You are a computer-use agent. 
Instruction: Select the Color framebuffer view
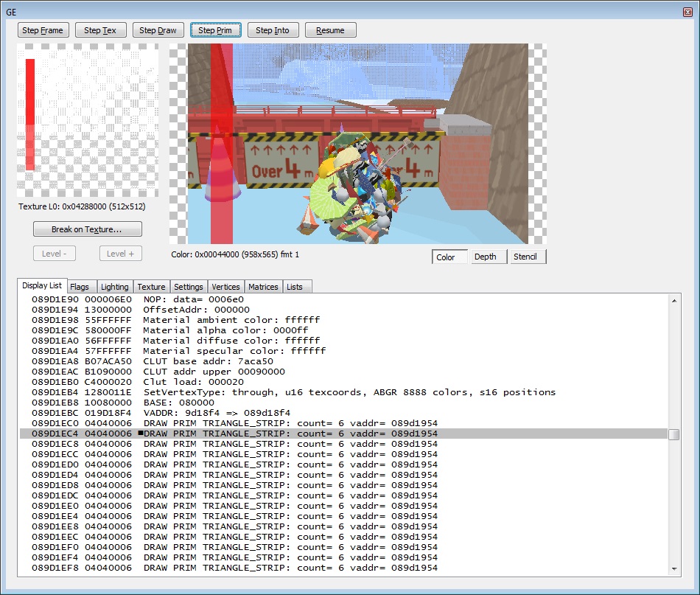447,257
